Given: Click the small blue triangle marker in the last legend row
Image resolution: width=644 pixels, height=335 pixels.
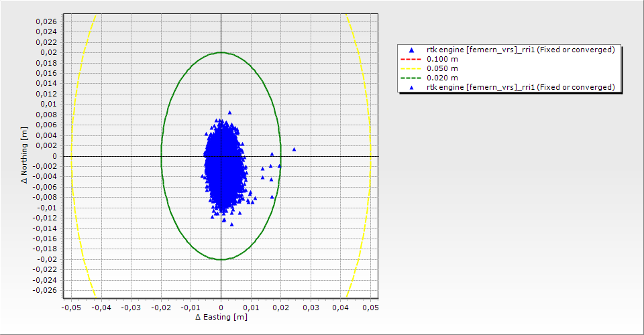Looking at the screenshot, I should click(x=411, y=88).
